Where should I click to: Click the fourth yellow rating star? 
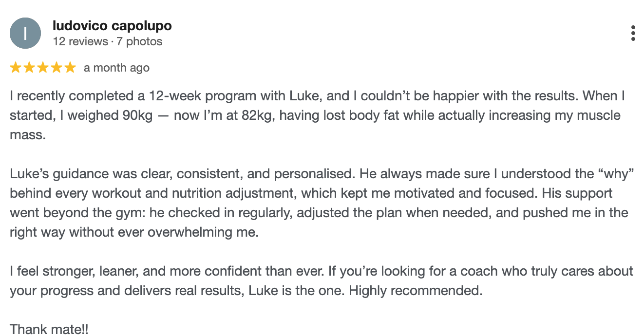[57, 68]
